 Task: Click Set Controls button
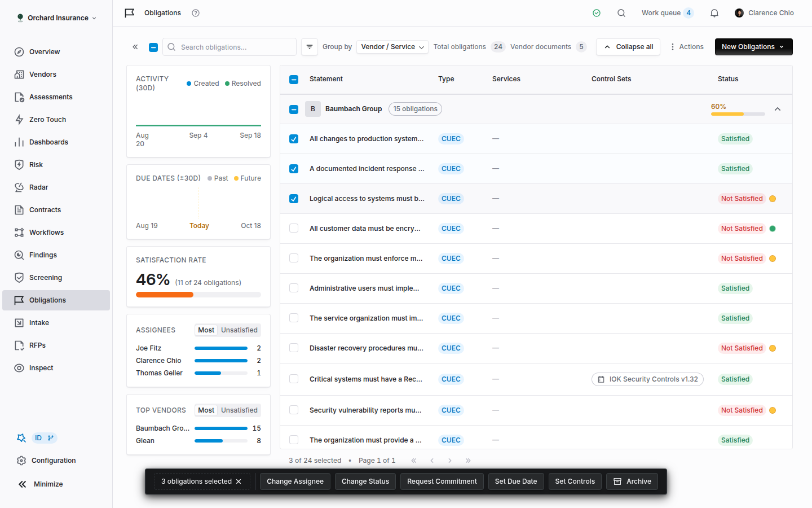(x=575, y=481)
